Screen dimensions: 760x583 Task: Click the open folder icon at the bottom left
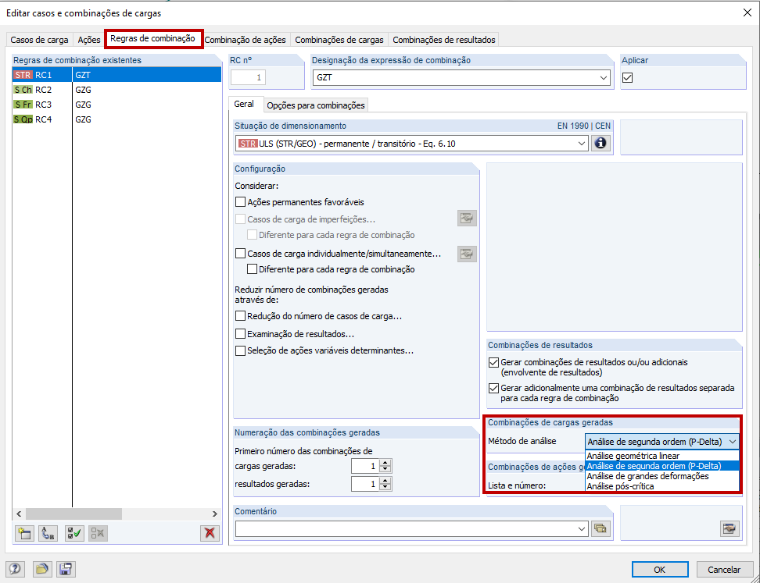coord(42,569)
